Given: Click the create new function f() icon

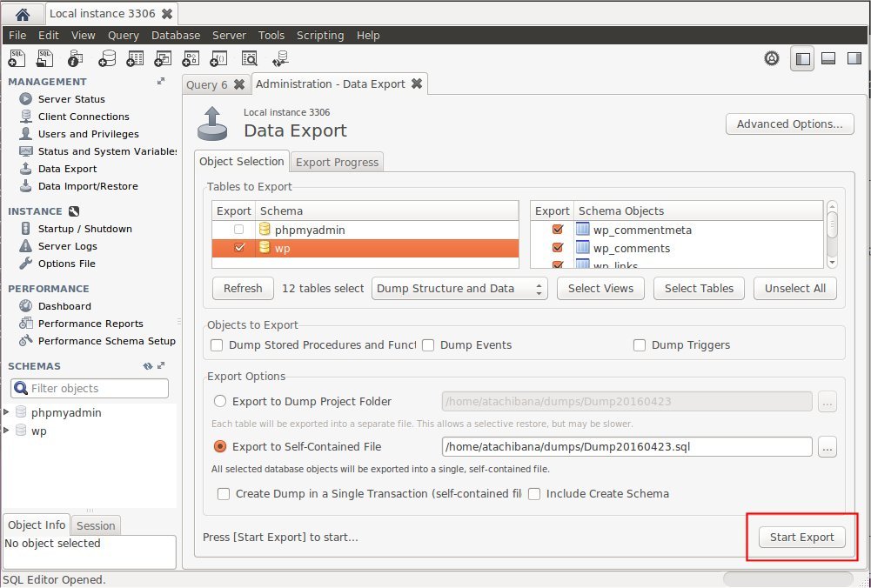Looking at the screenshot, I should (218, 57).
